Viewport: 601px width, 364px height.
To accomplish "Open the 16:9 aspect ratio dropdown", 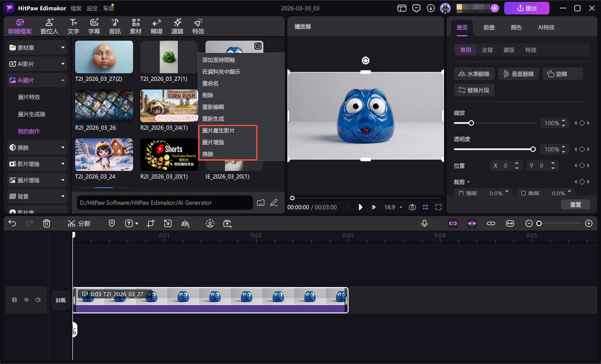I will 393,207.
